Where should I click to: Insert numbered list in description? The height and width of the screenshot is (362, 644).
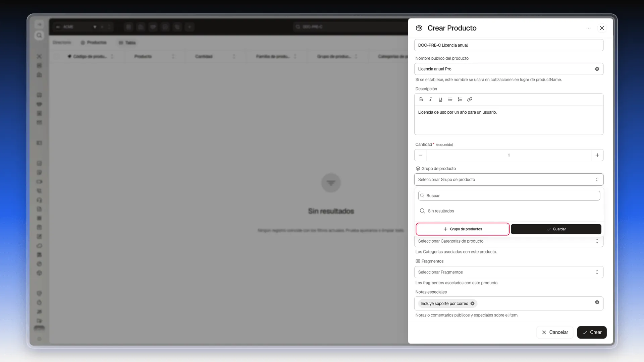[x=460, y=99]
